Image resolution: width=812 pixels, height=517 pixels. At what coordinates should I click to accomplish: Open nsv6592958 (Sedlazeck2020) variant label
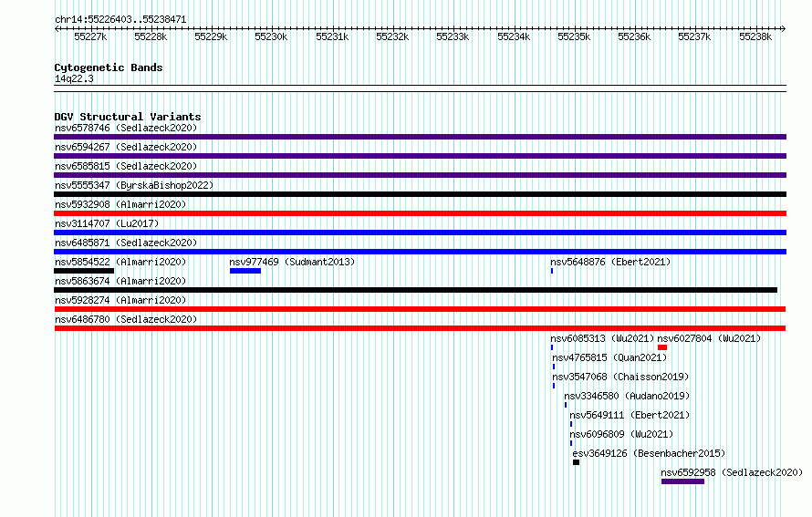pyautogui.click(x=732, y=472)
